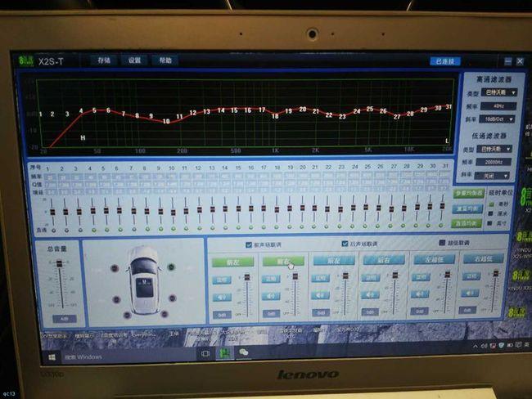The height and width of the screenshot is (399, 532).
Task: Mute the 右超低 channel speaker icon
Action: 470,293
